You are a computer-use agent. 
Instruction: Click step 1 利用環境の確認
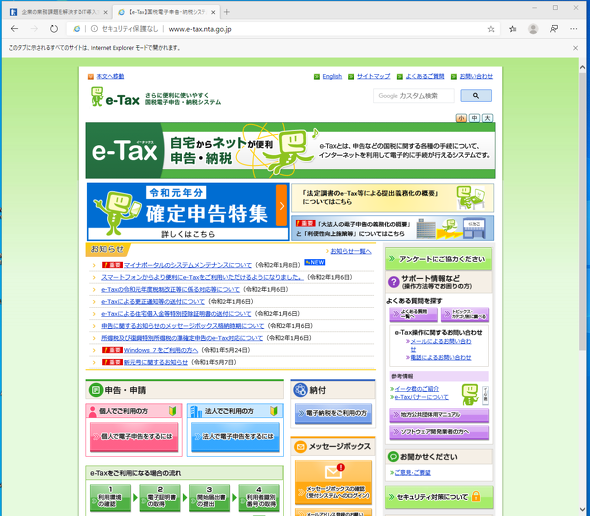point(110,498)
